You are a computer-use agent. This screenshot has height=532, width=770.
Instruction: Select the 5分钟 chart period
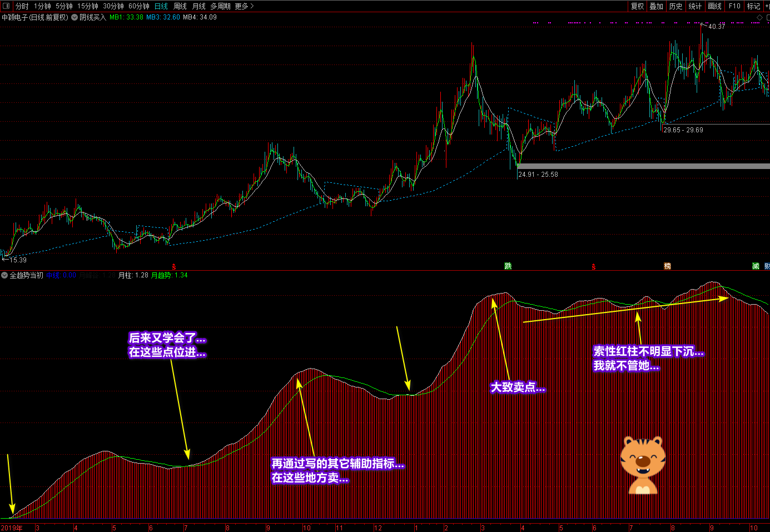pos(64,6)
